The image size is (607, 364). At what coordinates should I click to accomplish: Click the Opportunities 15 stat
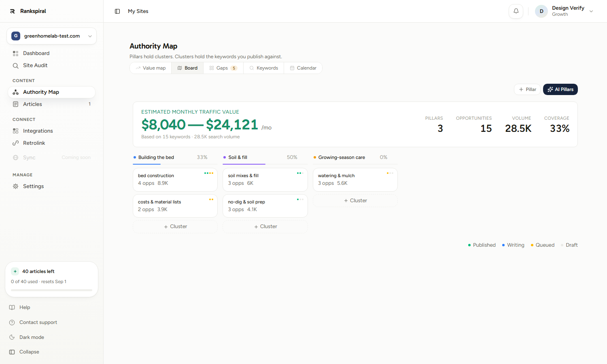[474, 125]
